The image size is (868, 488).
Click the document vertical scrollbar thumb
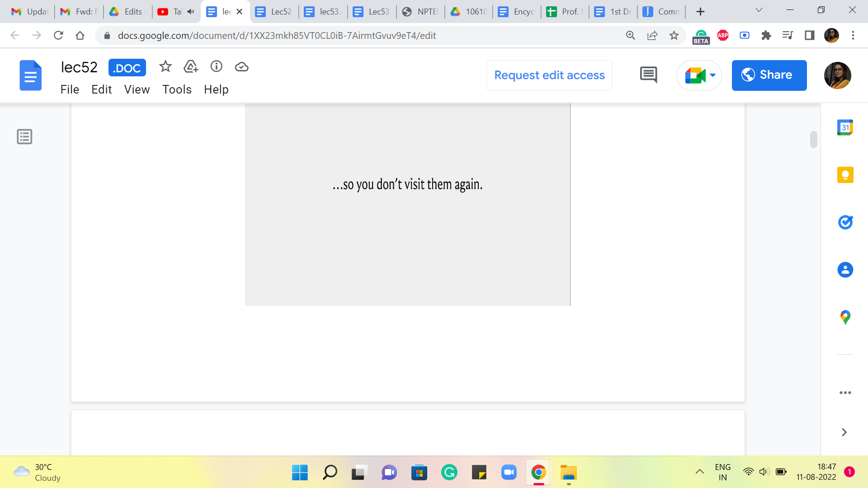(x=814, y=140)
